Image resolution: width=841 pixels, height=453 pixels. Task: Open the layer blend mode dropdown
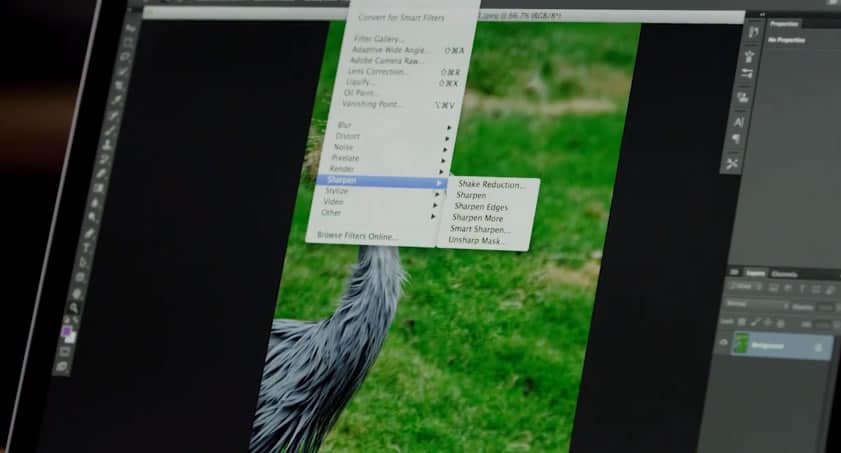point(756,305)
